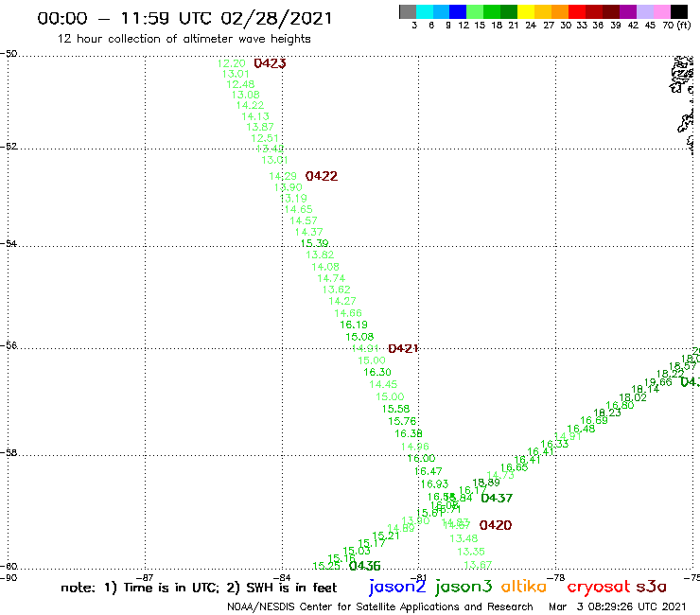Image resolution: width=700 pixels, height=615 pixels.
Task: Click the 15.08 wave height value
Action: coord(359,337)
